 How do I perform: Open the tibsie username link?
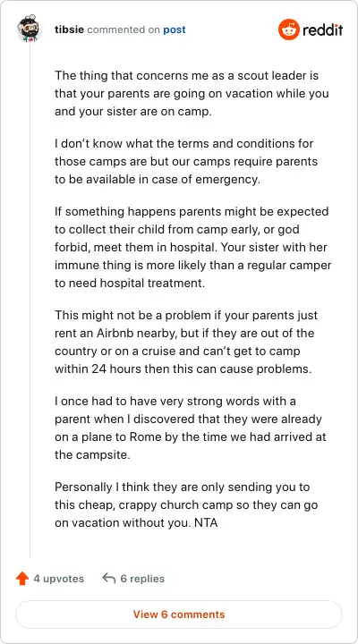(70, 30)
